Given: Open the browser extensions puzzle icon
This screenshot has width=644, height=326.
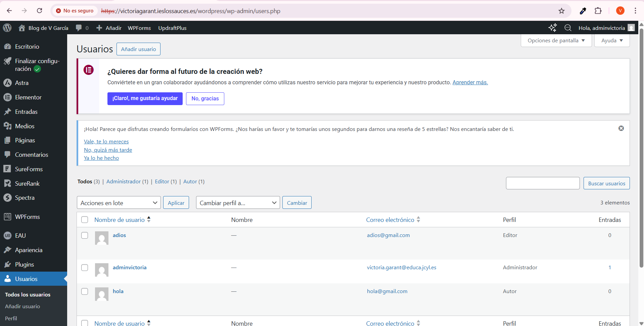Looking at the screenshot, I should tap(598, 11).
